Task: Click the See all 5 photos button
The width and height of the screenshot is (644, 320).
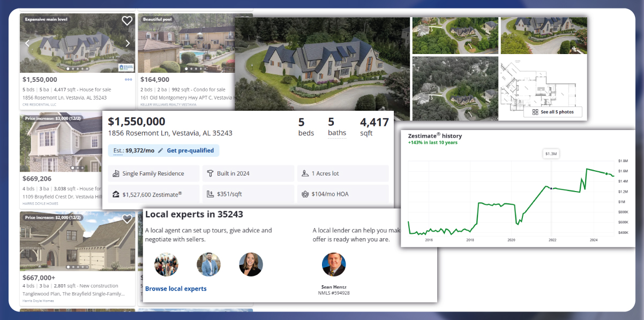Action: pyautogui.click(x=552, y=112)
